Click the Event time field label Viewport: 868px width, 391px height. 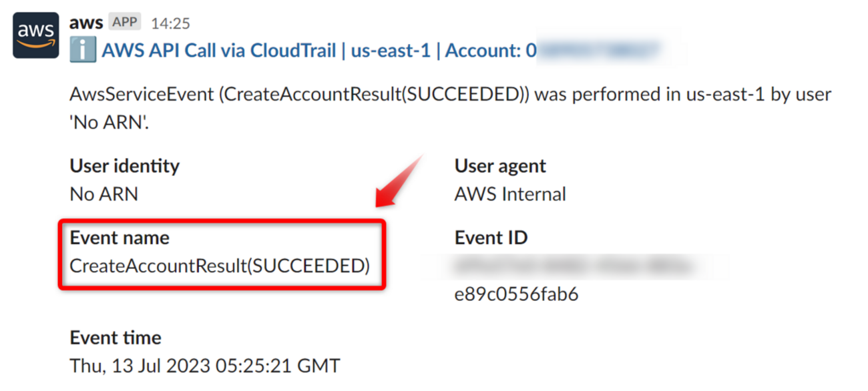point(116,338)
